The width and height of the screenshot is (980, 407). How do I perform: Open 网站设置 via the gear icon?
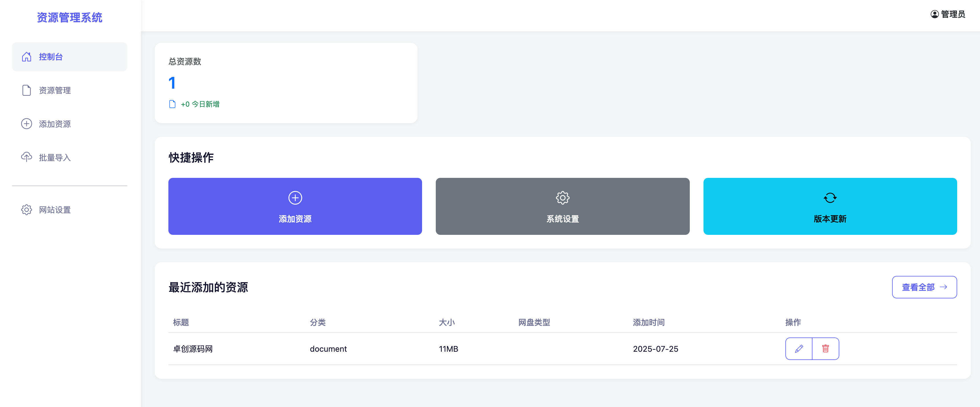click(x=26, y=210)
